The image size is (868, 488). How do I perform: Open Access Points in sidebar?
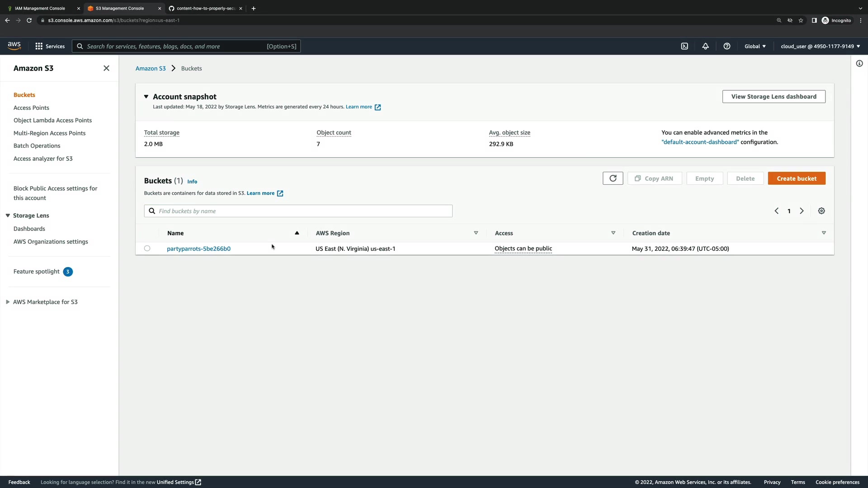[31, 108]
